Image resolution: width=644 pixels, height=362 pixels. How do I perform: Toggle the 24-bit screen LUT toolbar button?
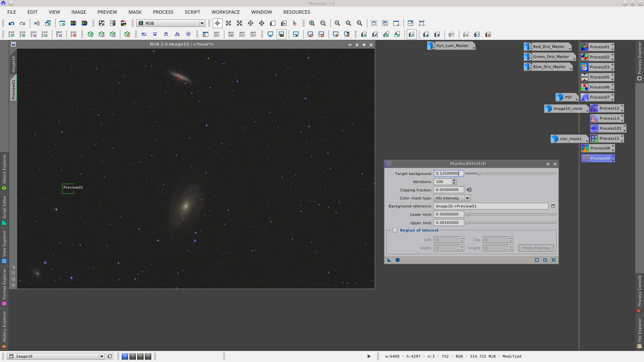point(282,34)
